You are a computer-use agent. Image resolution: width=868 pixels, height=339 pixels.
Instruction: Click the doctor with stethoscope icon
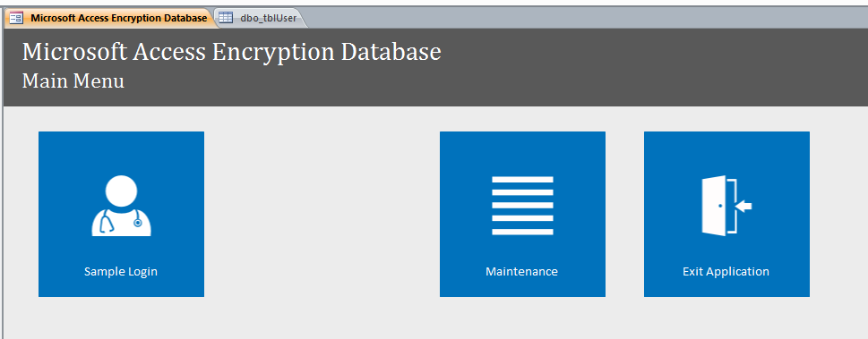click(121, 206)
